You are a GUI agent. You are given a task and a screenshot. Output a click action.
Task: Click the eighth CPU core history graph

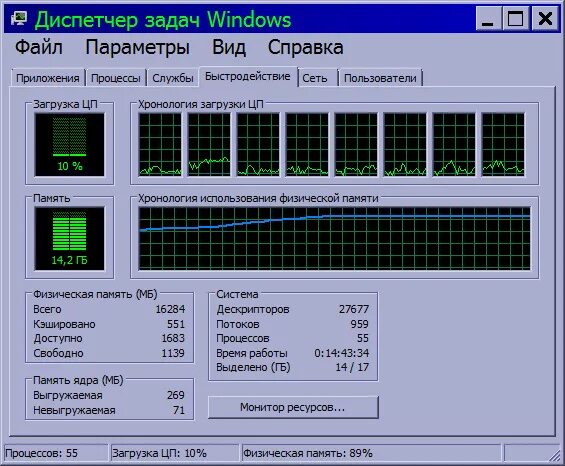point(503,145)
